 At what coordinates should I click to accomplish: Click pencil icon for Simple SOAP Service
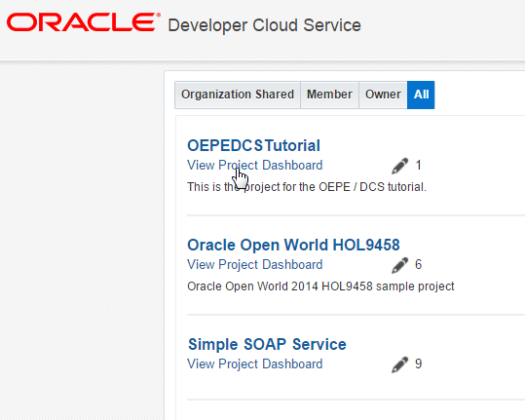pyautogui.click(x=399, y=364)
